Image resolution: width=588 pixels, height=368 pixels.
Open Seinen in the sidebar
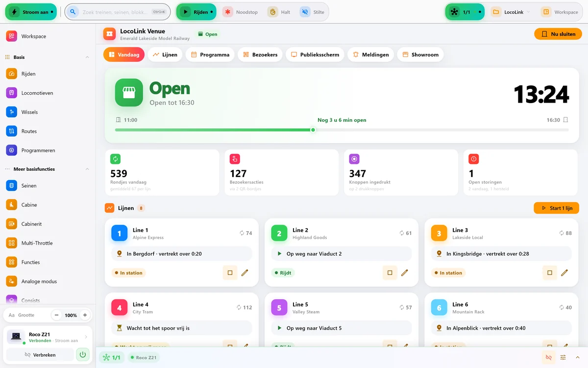coord(48,185)
